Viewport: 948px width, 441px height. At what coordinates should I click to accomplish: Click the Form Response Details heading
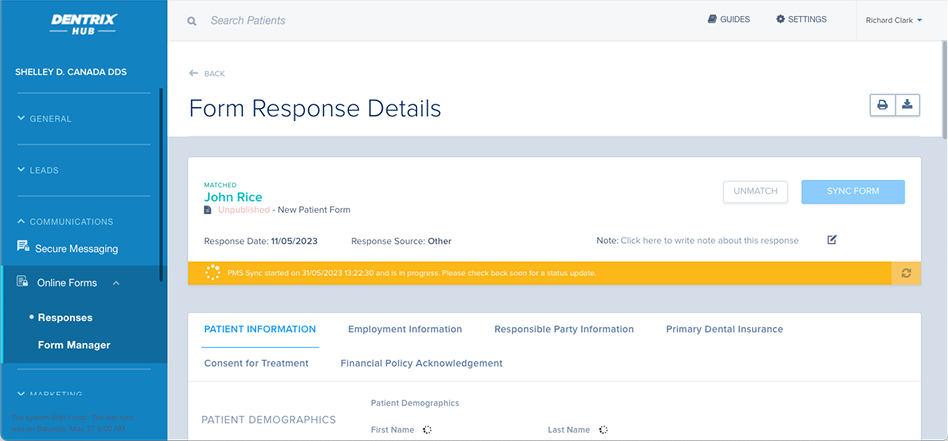coord(315,108)
